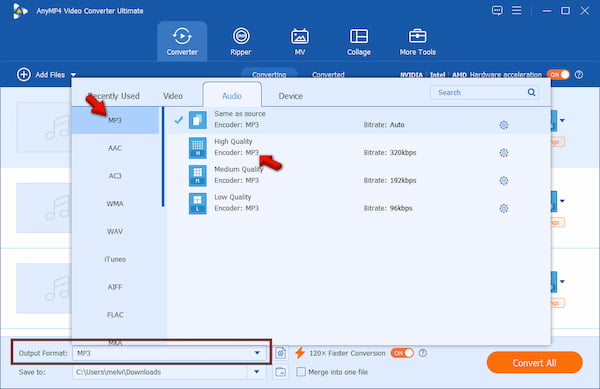Click the custom profile icon beside Output Format
This screenshot has height=389, width=600.
pyautogui.click(x=280, y=353)
